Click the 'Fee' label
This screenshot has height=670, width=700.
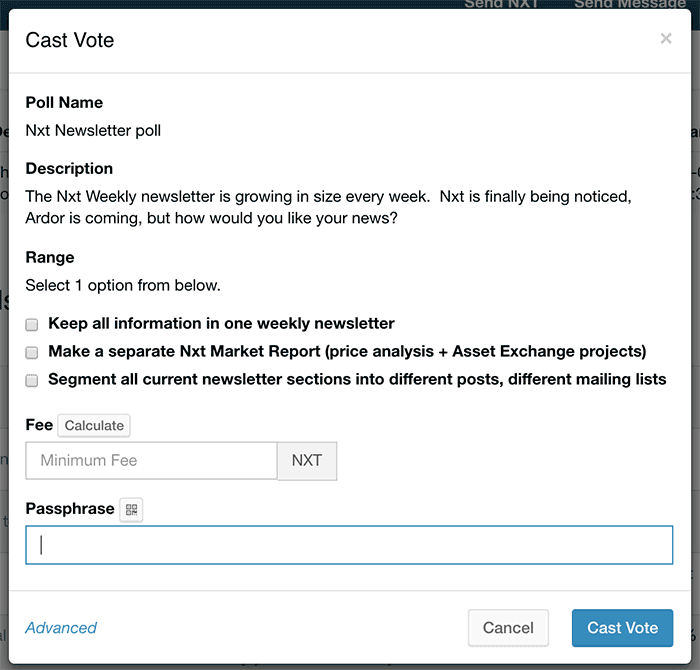point(39,425)
